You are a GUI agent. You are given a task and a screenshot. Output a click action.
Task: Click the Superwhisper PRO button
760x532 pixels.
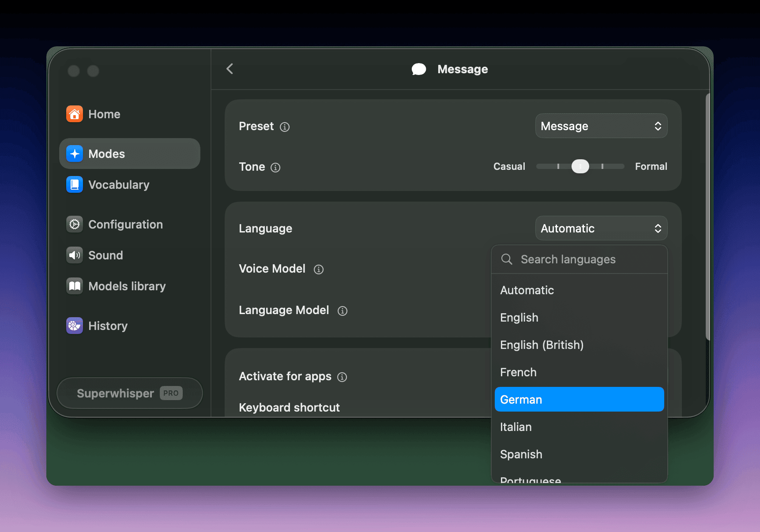point(130,393)
